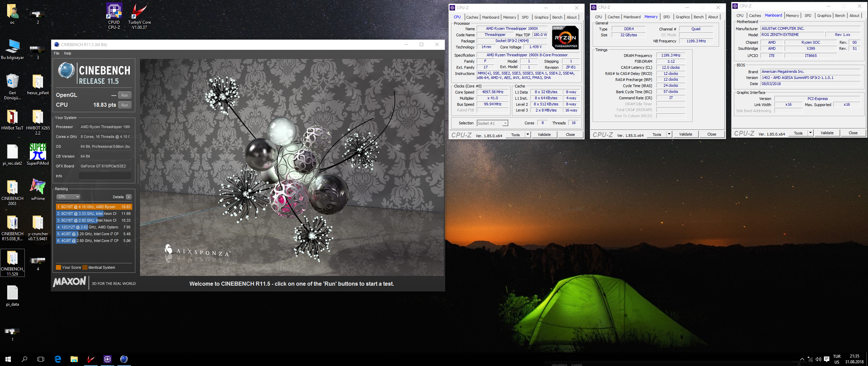Image resolution: width=868 pixels, height=366 pixels.
Task: Open the hexus_pifast folder icon
Action: pyautogui.click(x=38, y=84)
